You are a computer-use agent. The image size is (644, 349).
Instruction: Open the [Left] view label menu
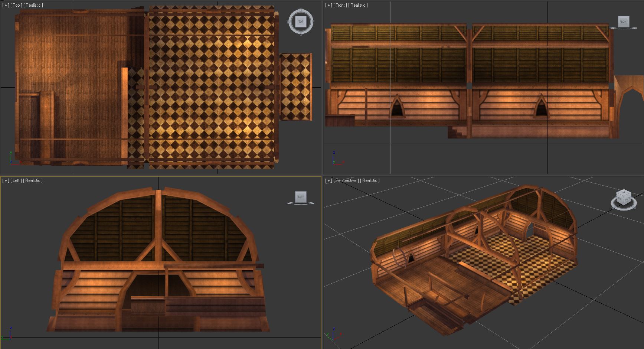[x=16, y=180]
